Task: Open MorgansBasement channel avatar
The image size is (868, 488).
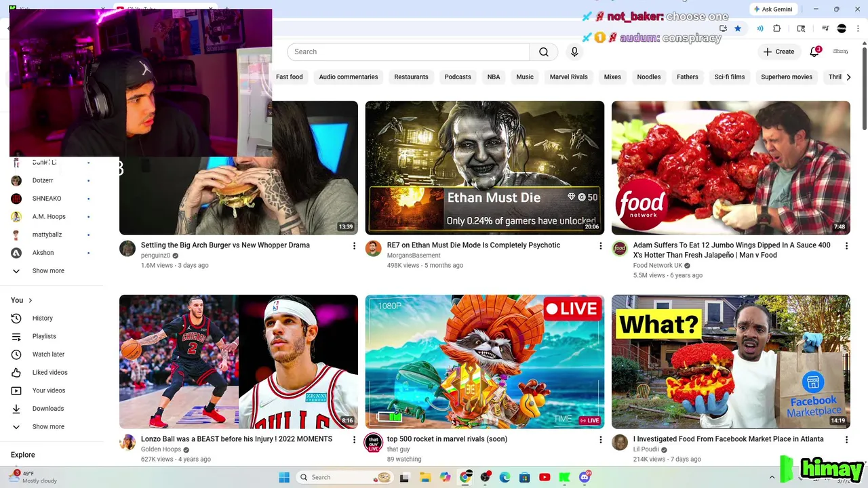Action: (x=374, y=249)
